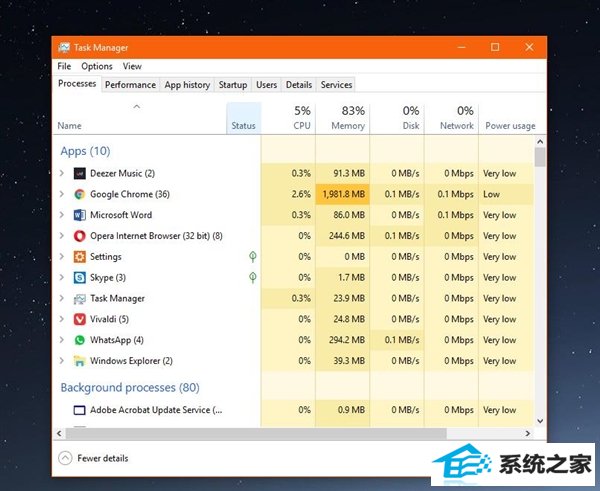Click the Windows Explorer icon
This screenshot has width=600, height=491.
[79, 361]
